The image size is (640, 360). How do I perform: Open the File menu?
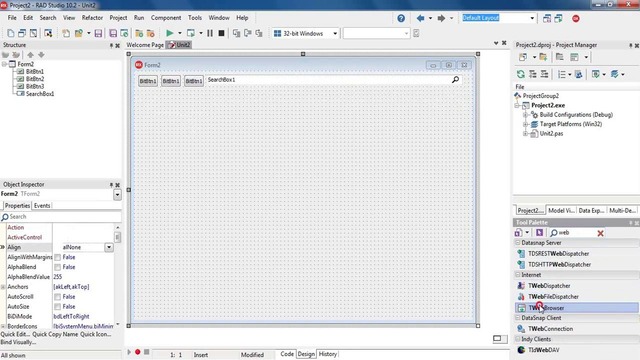coord(12,18)
